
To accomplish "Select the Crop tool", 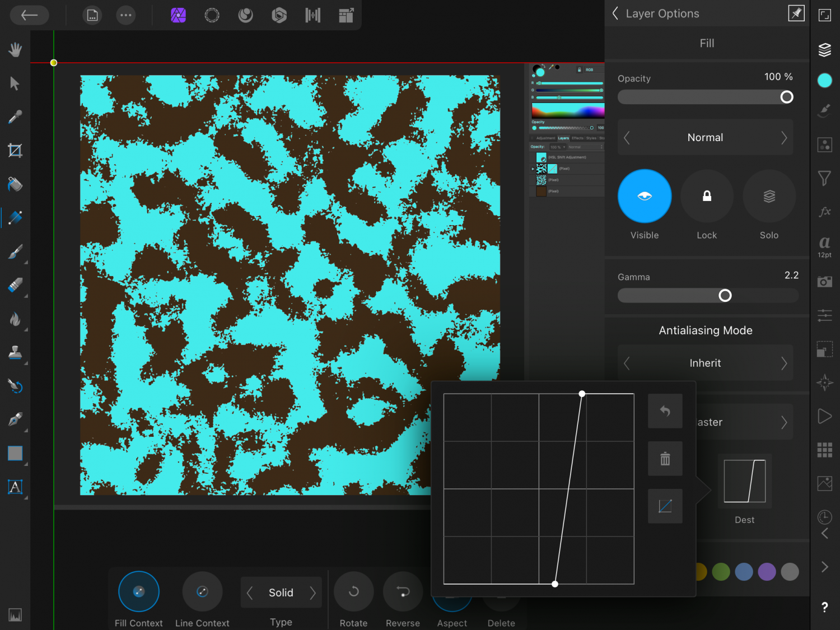I will pyautogui.click(x=15, y=151).
